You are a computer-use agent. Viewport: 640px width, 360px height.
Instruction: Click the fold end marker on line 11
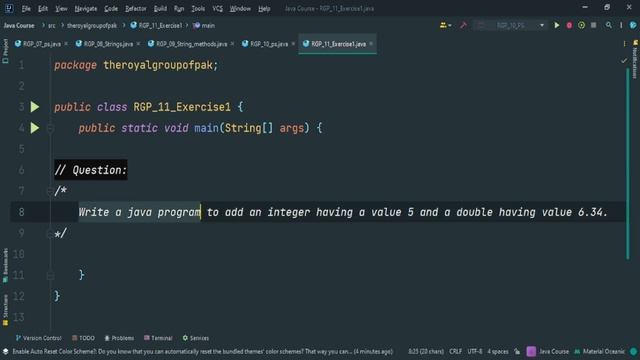50,275
